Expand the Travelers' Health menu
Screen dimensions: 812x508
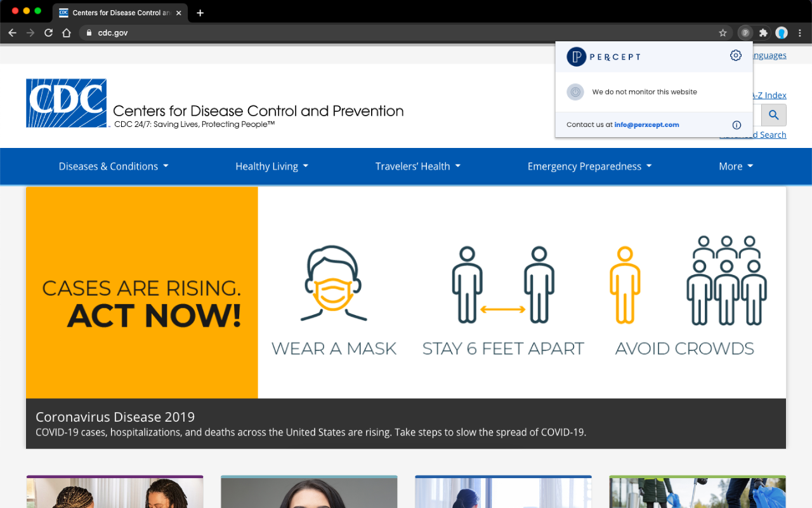click(x=417, y=166)
